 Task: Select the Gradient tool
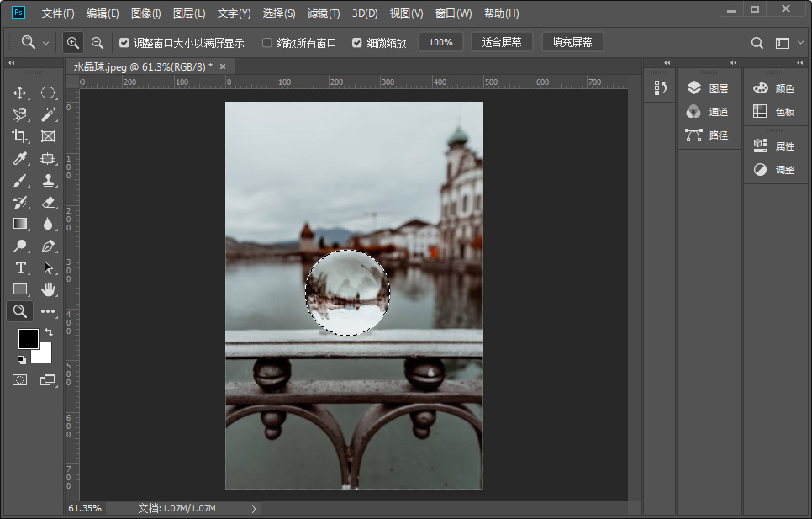[19, 224]
